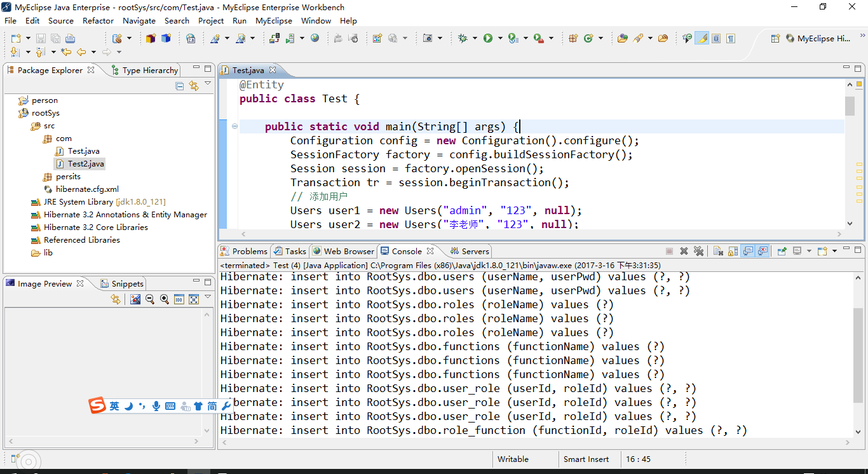Open the Open Console dropdown arrow
Image resolution: width=868 pixels, height=474 pixels.
pos(834,251)
